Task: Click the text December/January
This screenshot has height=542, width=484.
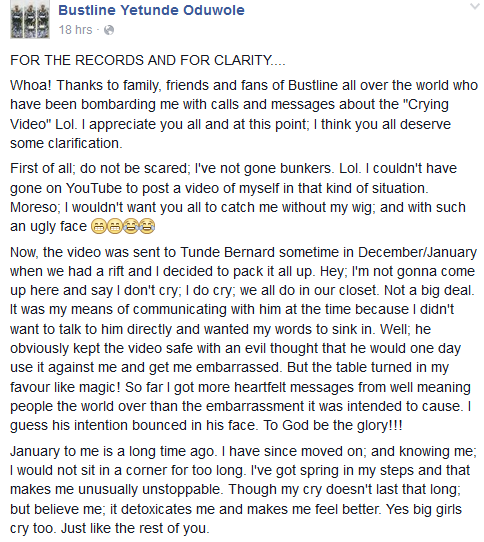Action: [x=417, y=252]
